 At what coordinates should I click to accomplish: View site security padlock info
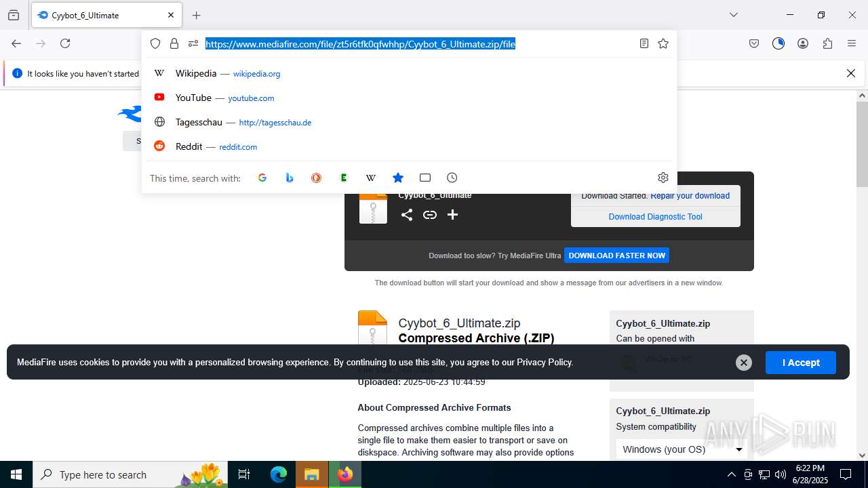[x=174, y=43]
